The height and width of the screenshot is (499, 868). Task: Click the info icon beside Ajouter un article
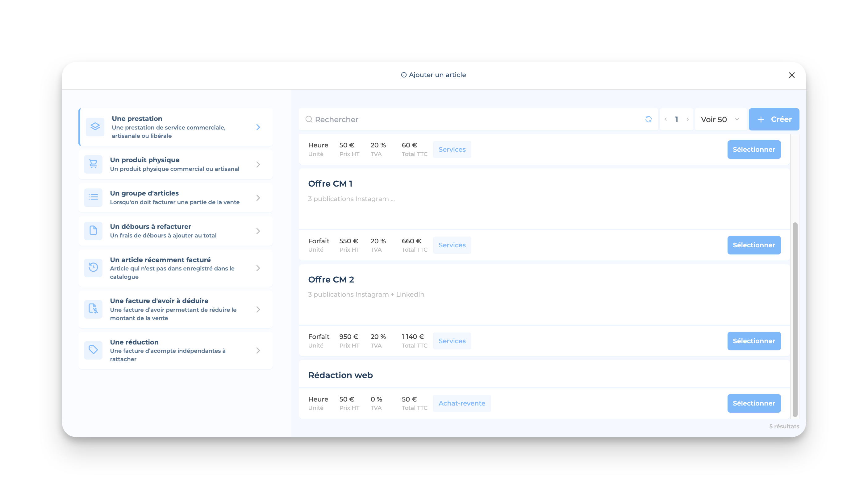pyautogui.click(x=404, y=75)
